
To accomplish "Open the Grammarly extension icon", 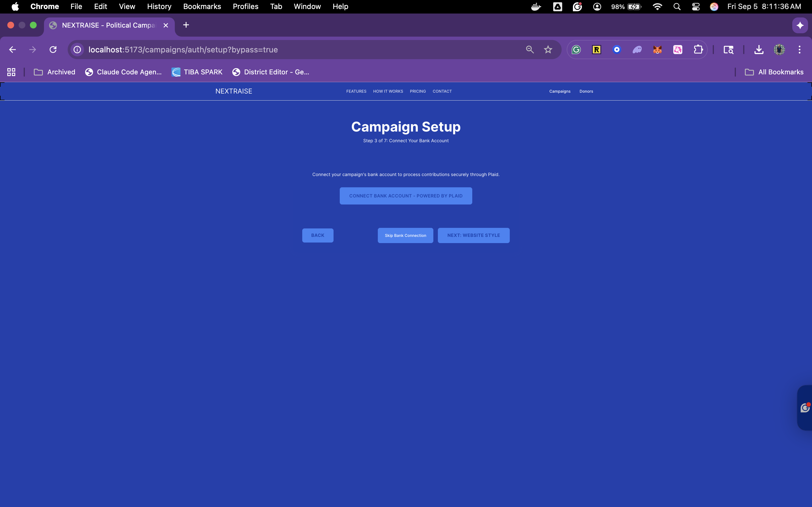I will click(576, 50).
